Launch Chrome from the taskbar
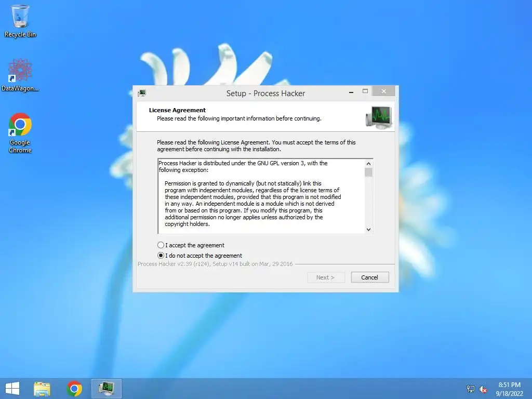This screenshot has height=399, width=532. point(74,389)
